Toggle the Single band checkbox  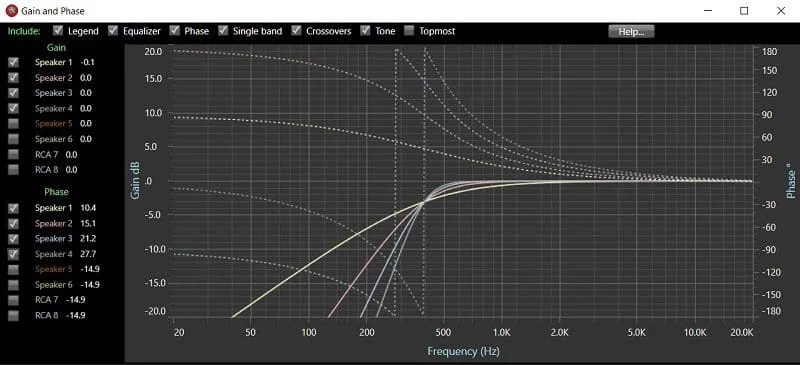tap(223, 31)
